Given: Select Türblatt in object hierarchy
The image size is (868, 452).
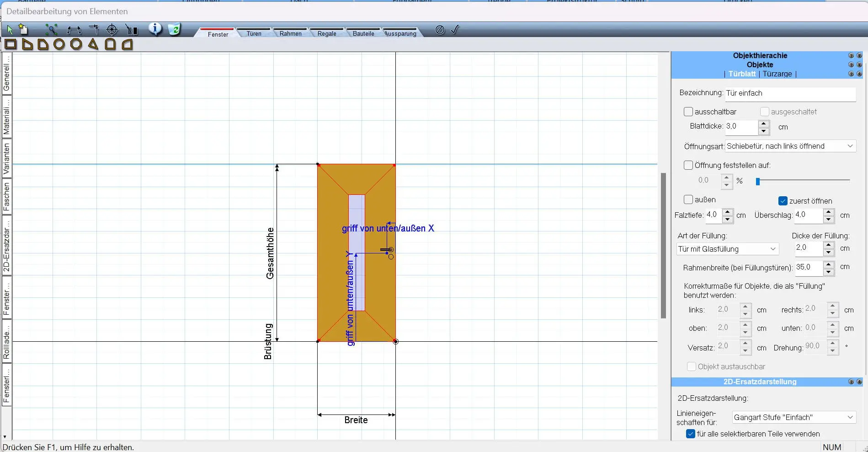Looking at the screenshot, I should (x=742, y=74).
